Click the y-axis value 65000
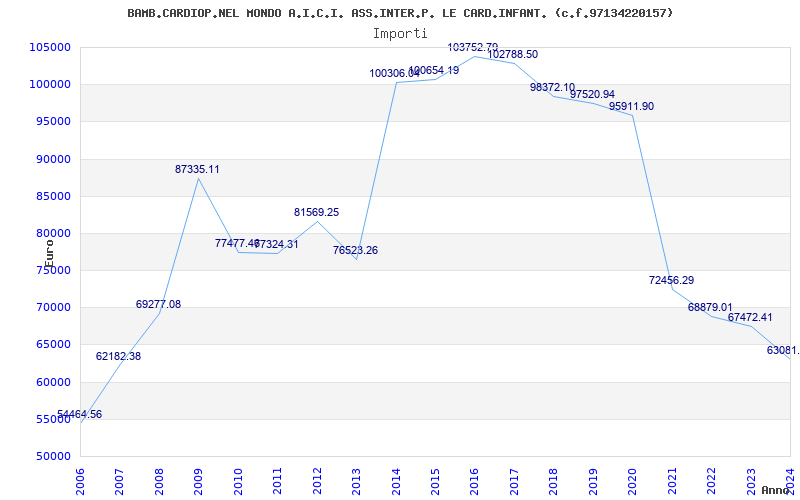800x500 pixels. (53, 345)
